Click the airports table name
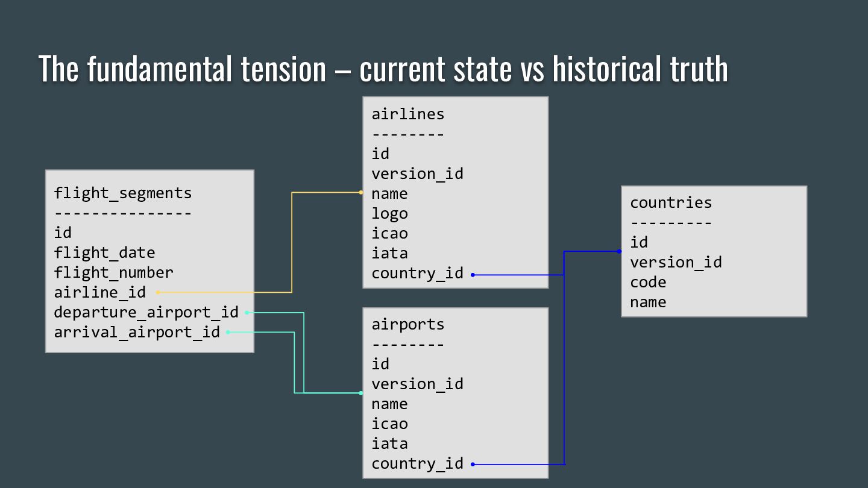Image resolution: width=868 pixels, height=488 pixels. click(x=408, y=325)
